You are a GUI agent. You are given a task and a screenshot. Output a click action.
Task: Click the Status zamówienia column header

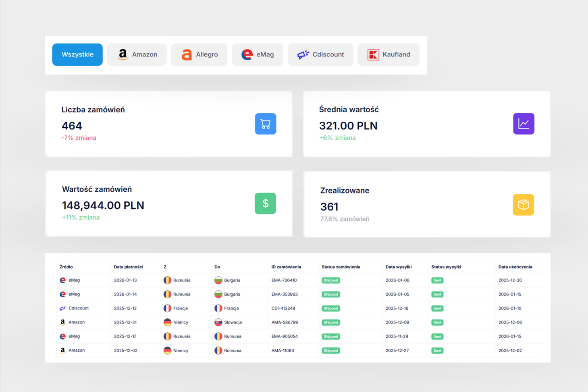pos(341,267)
